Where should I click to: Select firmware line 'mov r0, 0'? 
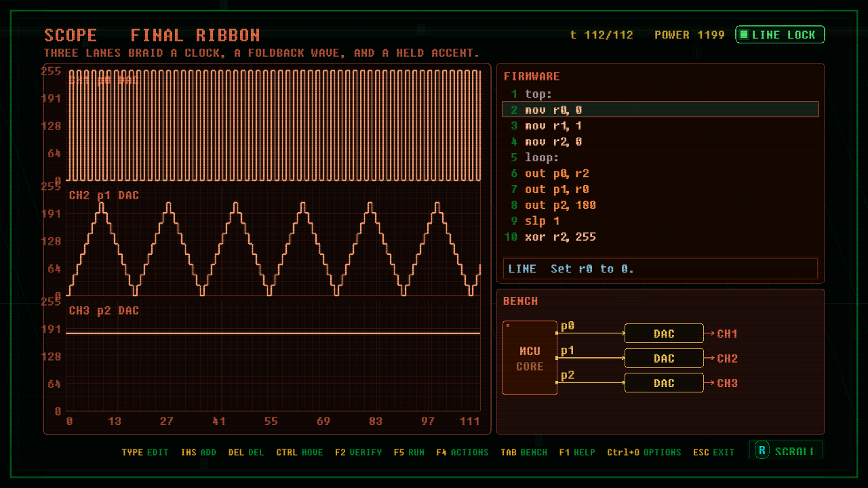(660, 109)
